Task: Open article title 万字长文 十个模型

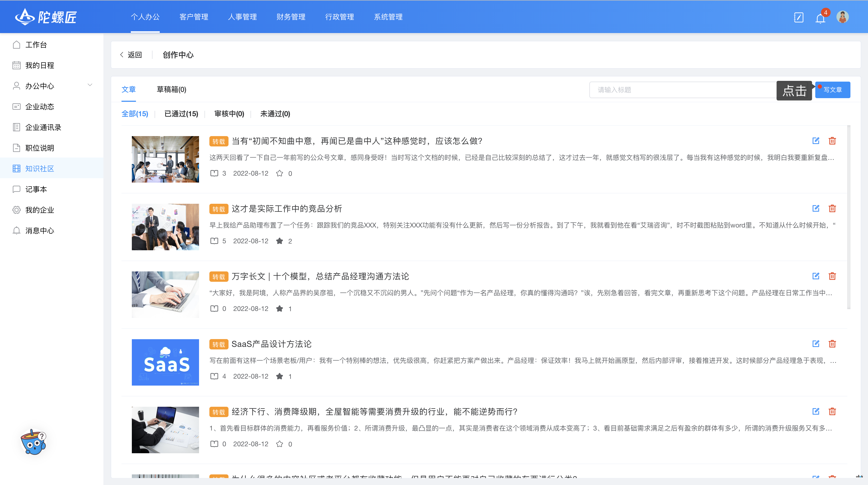Action: [x=320, y=276]
